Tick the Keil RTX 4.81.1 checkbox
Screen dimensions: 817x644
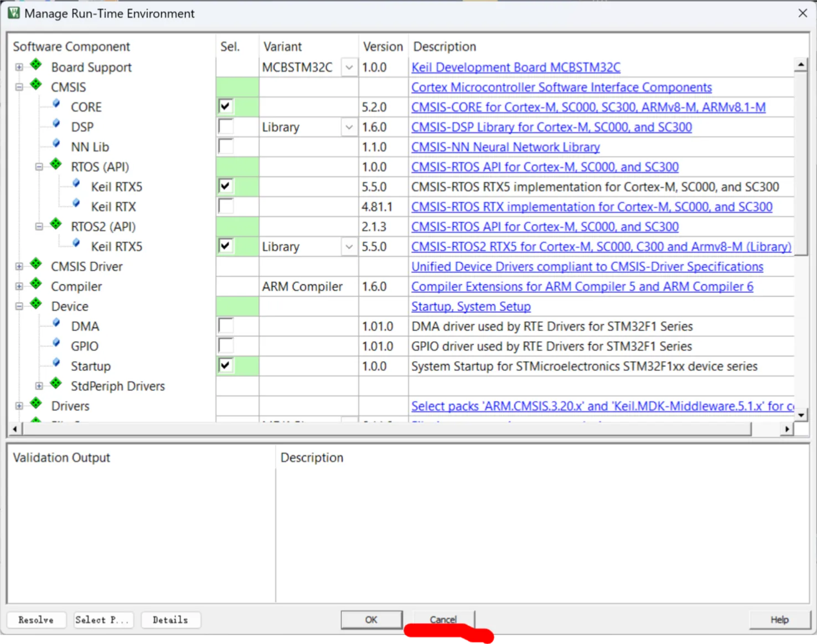225,206
